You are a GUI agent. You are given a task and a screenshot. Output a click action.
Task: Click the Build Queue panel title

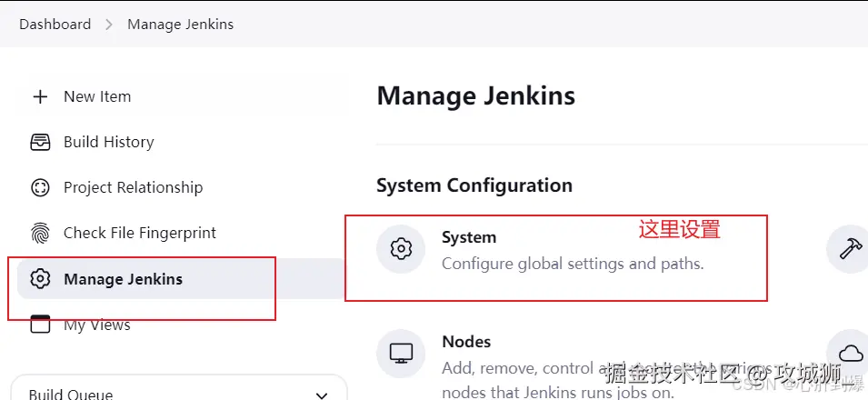tap(71, 394)
